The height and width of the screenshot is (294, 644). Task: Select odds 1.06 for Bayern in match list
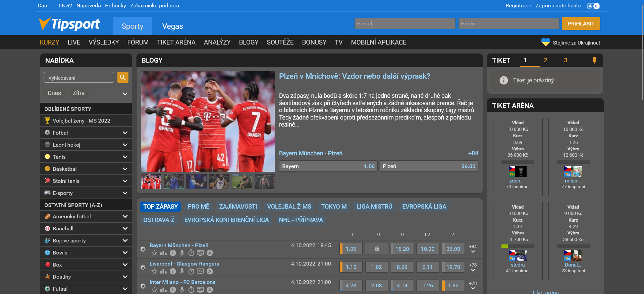[x=351, y=249]
